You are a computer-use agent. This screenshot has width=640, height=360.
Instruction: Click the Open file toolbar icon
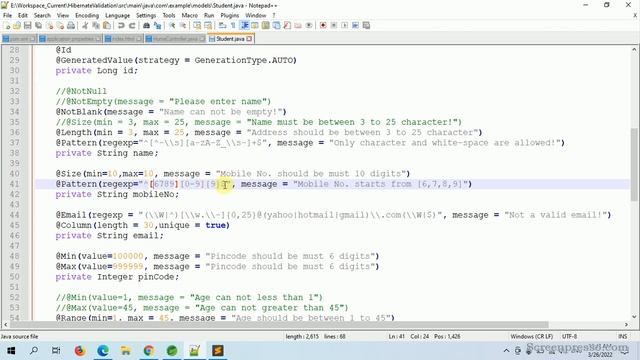tap(17, 25)
